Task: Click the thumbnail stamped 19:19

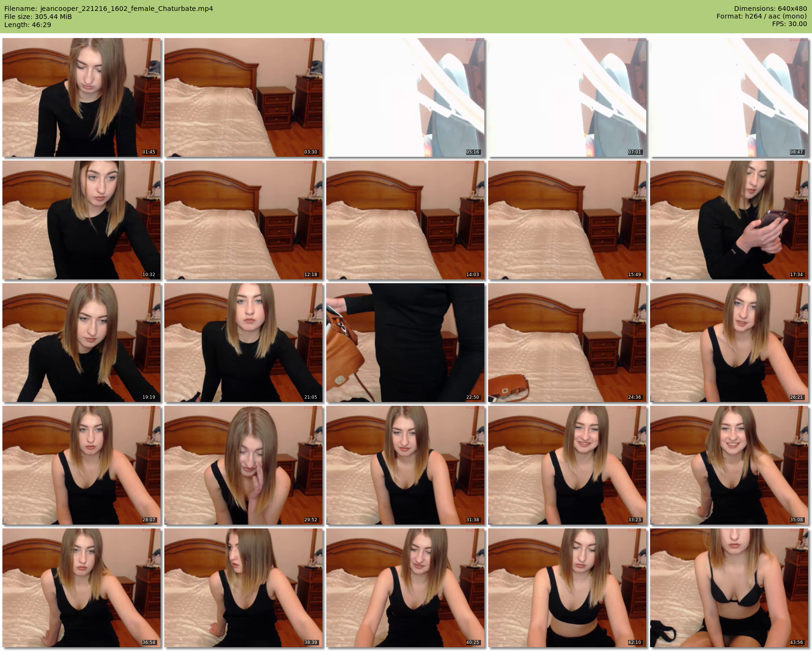Action: (82, 343)
